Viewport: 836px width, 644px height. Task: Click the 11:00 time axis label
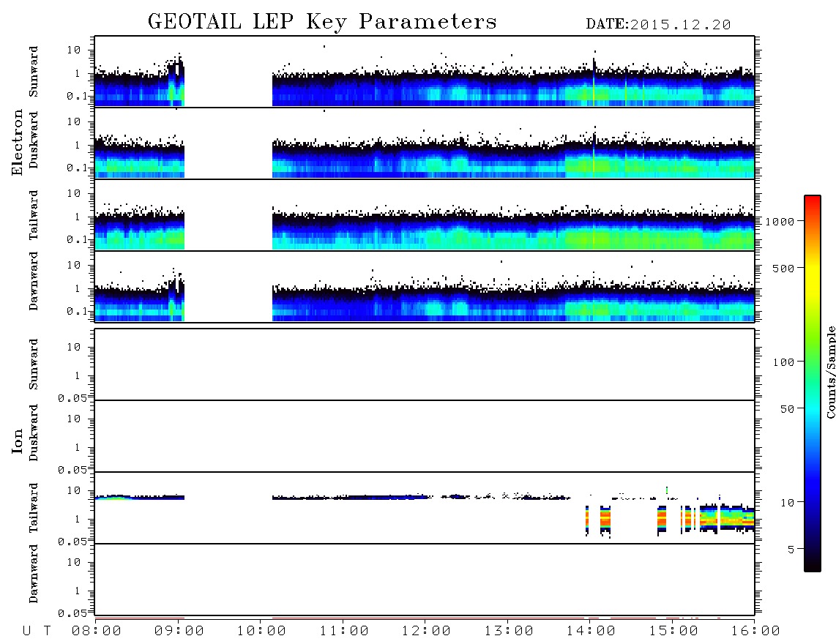click(x=344, y=632)
